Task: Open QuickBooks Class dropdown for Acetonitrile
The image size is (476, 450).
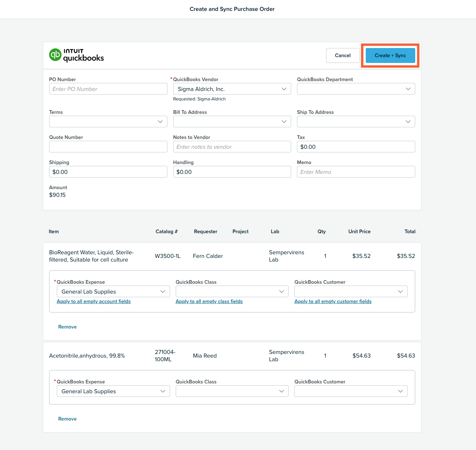Action: pyautogui.click(x=232, y=391)
